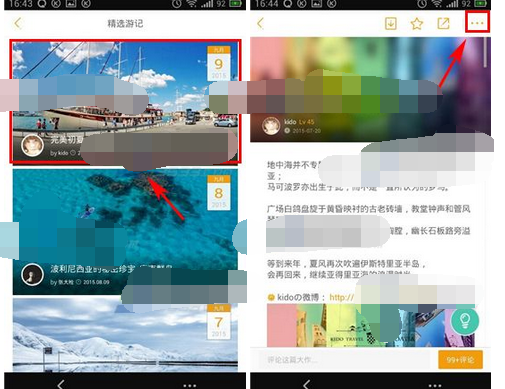This screenshot has height=389, width=505.
Task: Open the September 7 snowy mountain travelogue
Action: click(x=125, y=335)
